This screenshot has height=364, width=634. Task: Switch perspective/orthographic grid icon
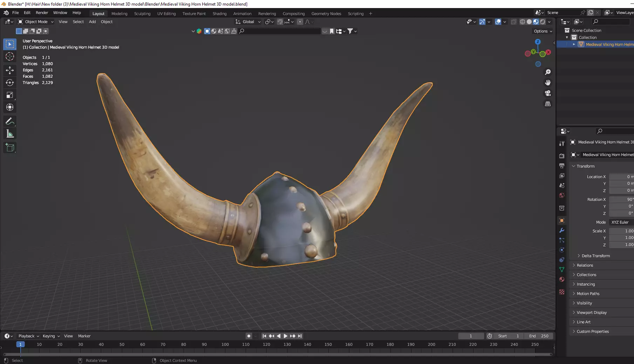548,104
